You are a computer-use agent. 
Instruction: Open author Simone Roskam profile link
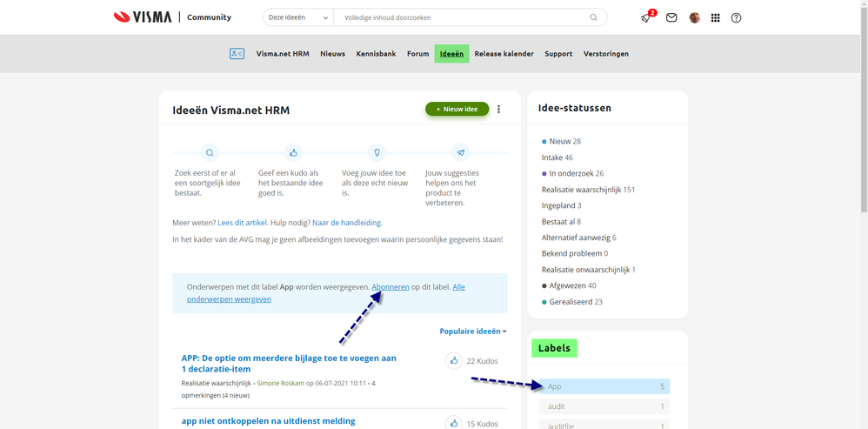[x=279, y=383]
